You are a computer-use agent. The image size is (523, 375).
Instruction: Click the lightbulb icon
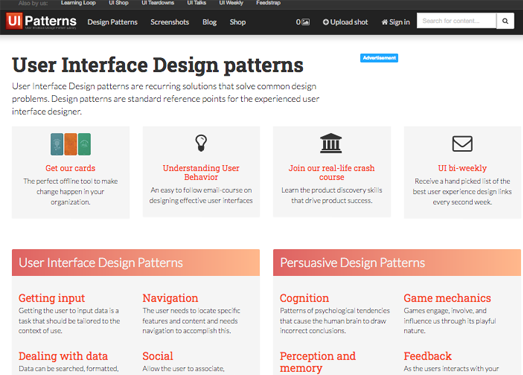tap(201, 143)
